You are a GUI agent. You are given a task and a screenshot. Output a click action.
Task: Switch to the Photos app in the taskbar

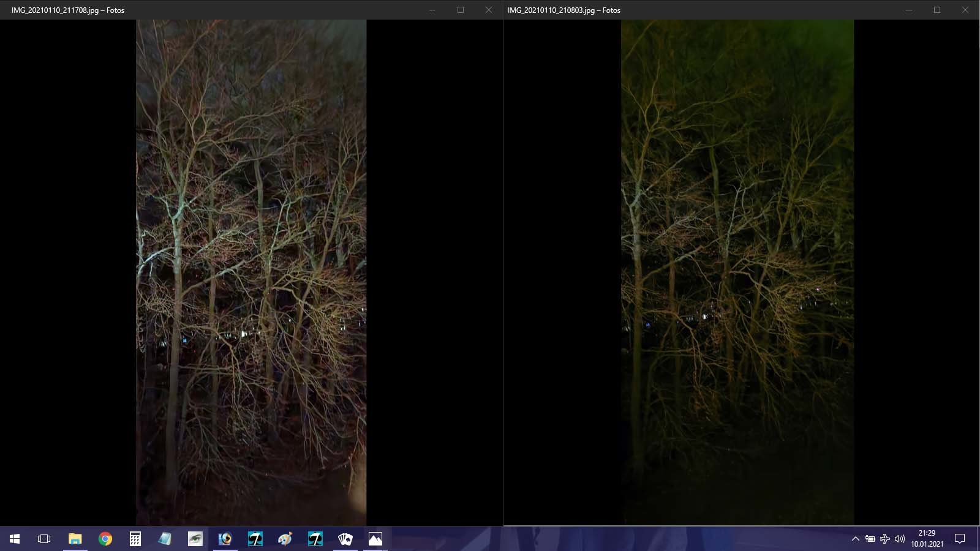pyautogui.click(x=375, y=539)
